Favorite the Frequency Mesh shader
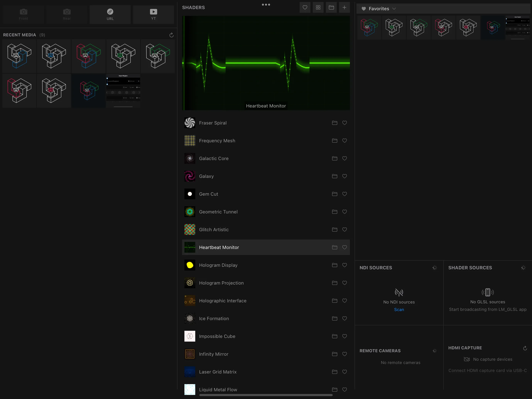The width and height of the screenshot is (532, 399). pos(344,141)
